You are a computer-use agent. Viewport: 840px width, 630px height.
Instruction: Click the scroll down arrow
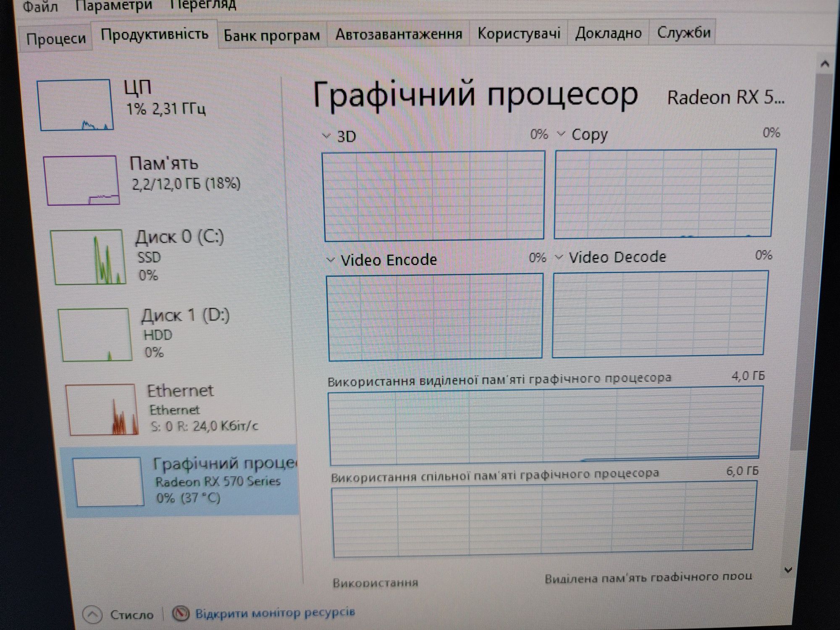(788, 570)
